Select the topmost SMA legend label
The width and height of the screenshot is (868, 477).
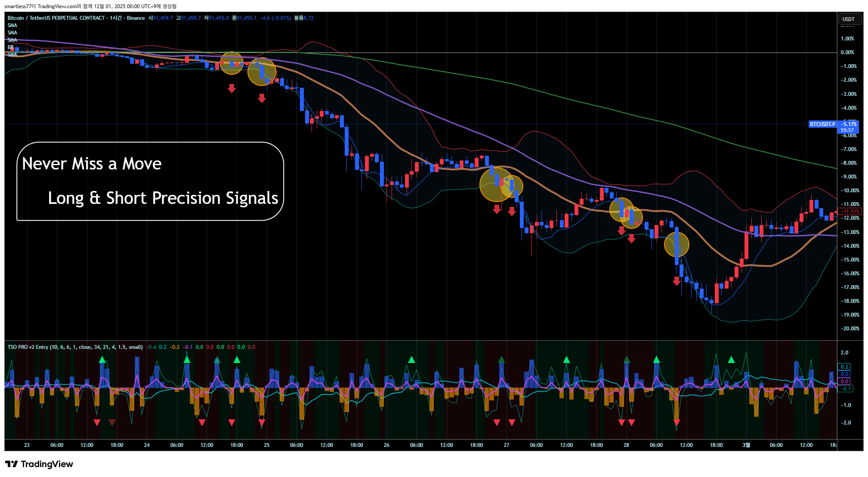12,25
